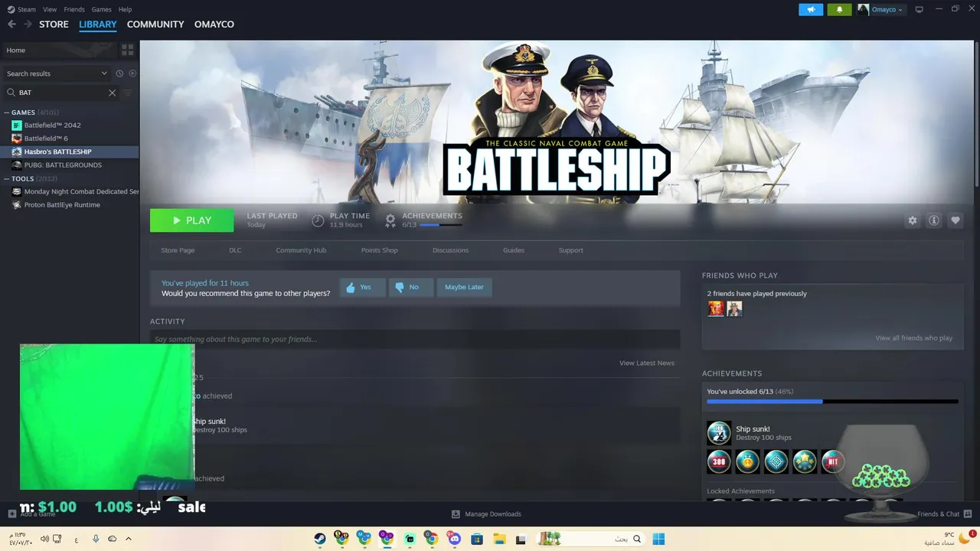Open the Community Hub link
The height and width of the screenshot is (551, 980).
(x=301, y=250)
